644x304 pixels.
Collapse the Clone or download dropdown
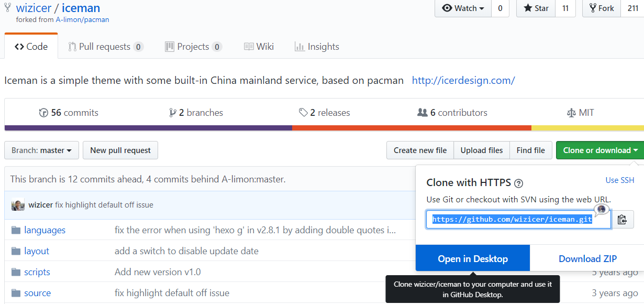coord(600,150)
